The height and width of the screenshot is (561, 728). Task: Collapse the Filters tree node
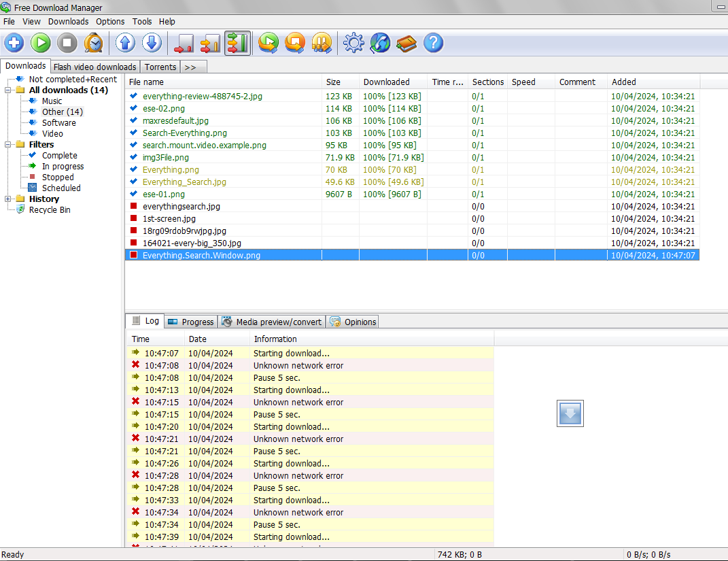9,145
